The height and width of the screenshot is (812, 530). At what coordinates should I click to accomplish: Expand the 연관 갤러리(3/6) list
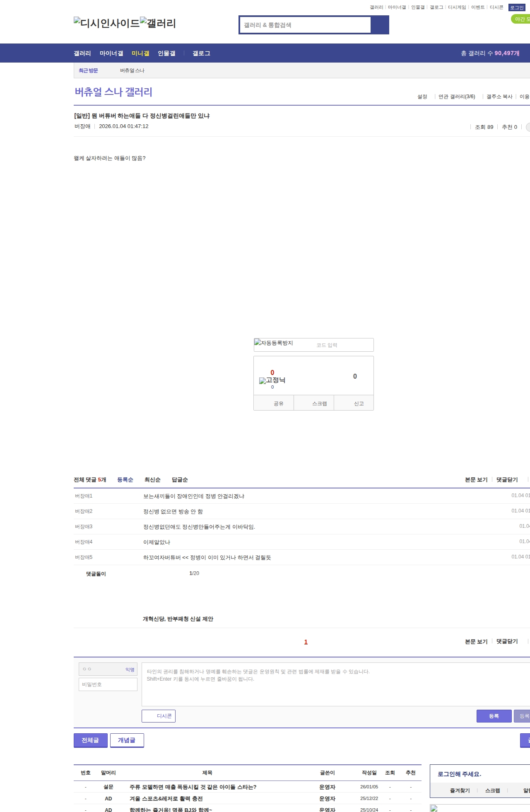click(456, 97)
